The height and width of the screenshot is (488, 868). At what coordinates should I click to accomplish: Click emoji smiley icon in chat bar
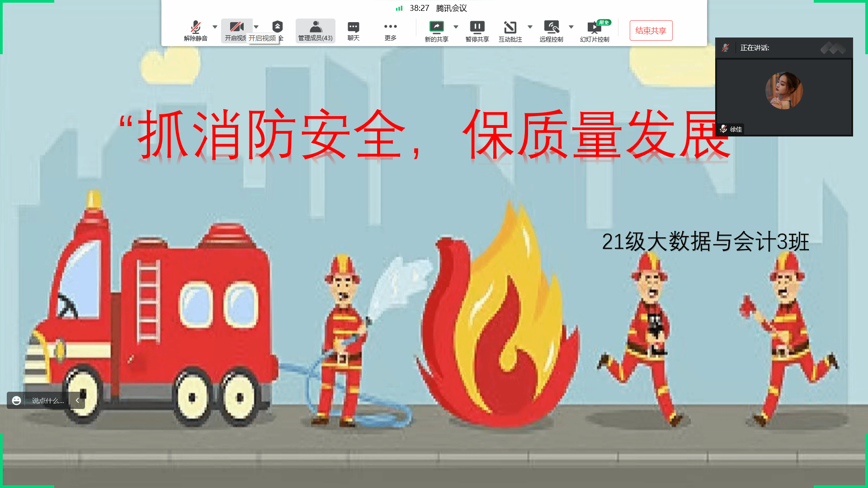(17, 400)
